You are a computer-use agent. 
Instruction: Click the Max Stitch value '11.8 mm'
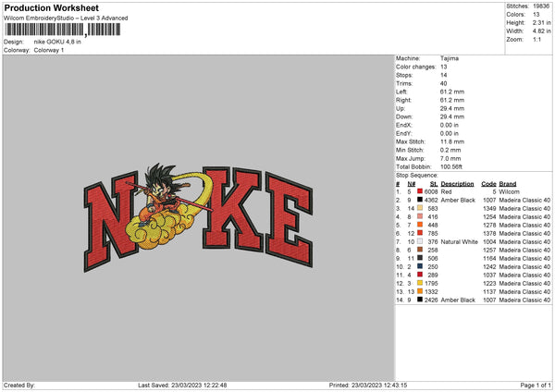tap(452, 141)
